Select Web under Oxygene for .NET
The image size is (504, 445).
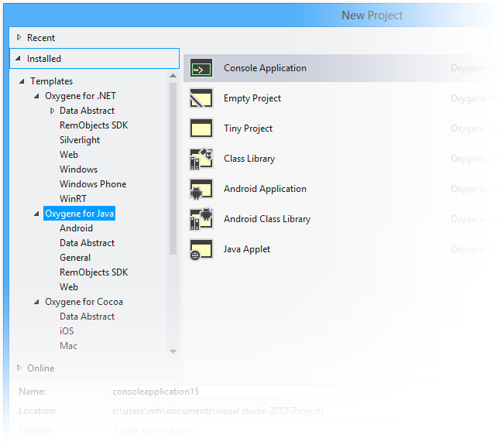[x=69, y=155]
